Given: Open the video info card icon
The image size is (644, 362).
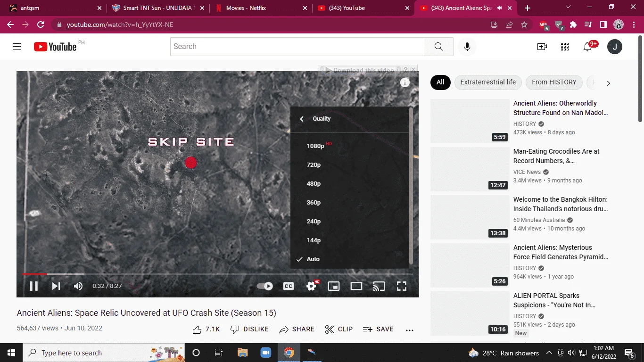Looking at the screenshot, I should 405,83.
